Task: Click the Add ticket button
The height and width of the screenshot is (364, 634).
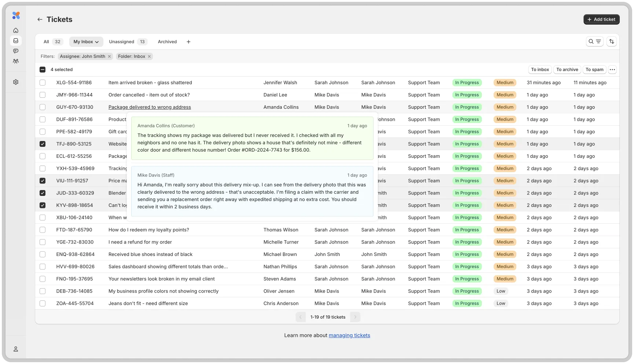Action: click(601, 19)
